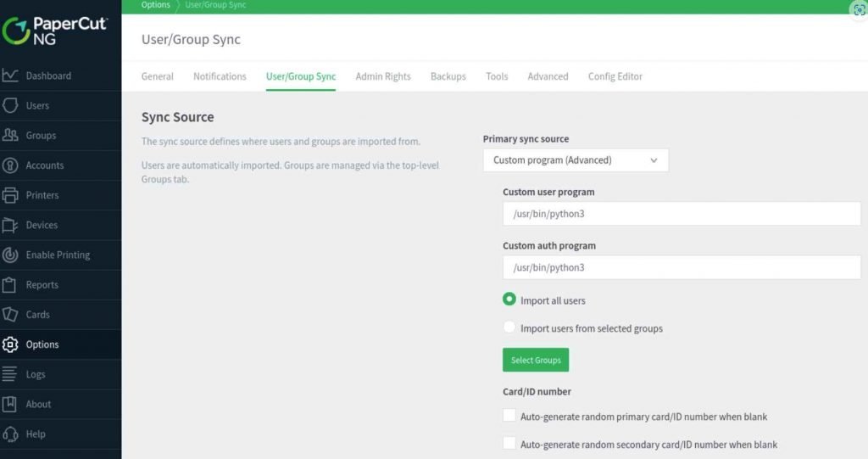
Task: Click the screenshot capture icon top right
Action: pos(860,10)
